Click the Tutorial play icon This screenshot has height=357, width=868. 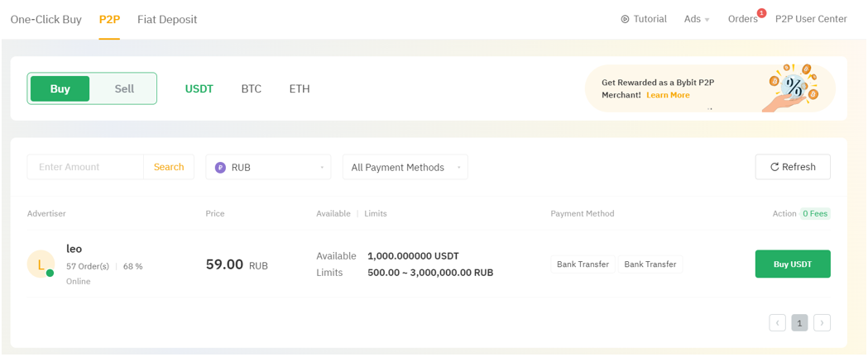tap(625, 19)
